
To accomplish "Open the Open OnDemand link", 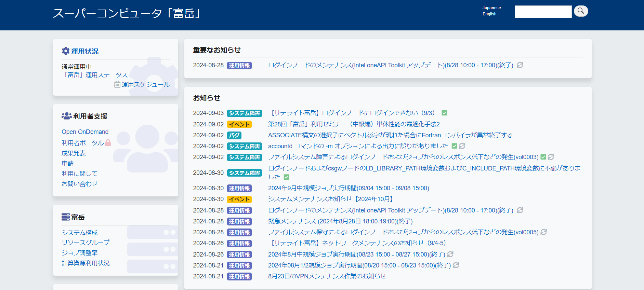I will [x=85, y=132].
